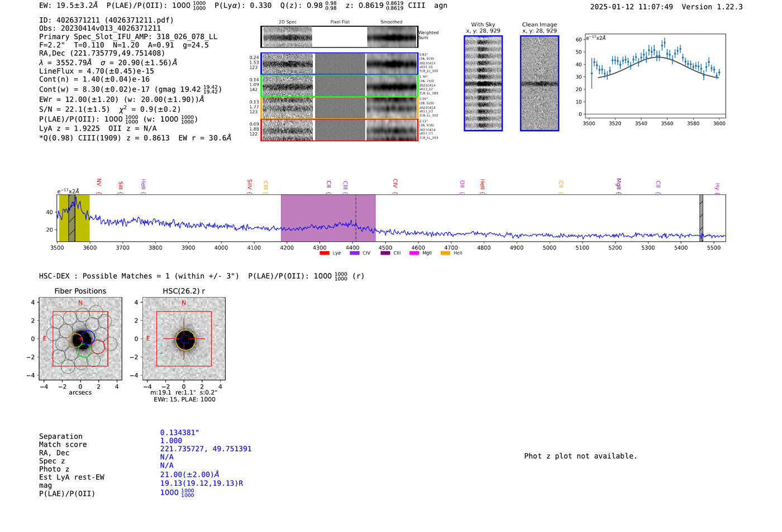Click the purple shaded CIII region in spectrum
Screen dimensions: 782x532
pyautogui.click(x=328, y=218)
